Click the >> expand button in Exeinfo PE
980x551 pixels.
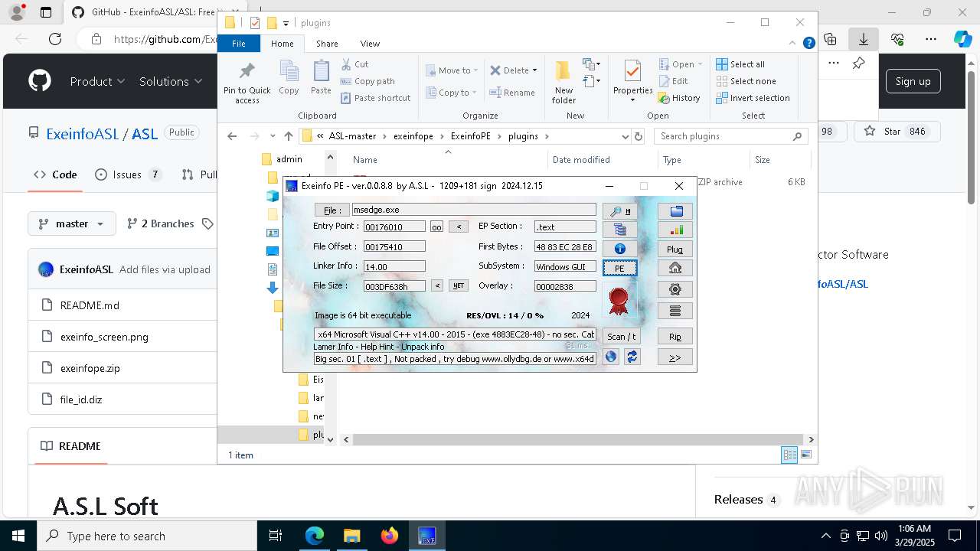675,357
